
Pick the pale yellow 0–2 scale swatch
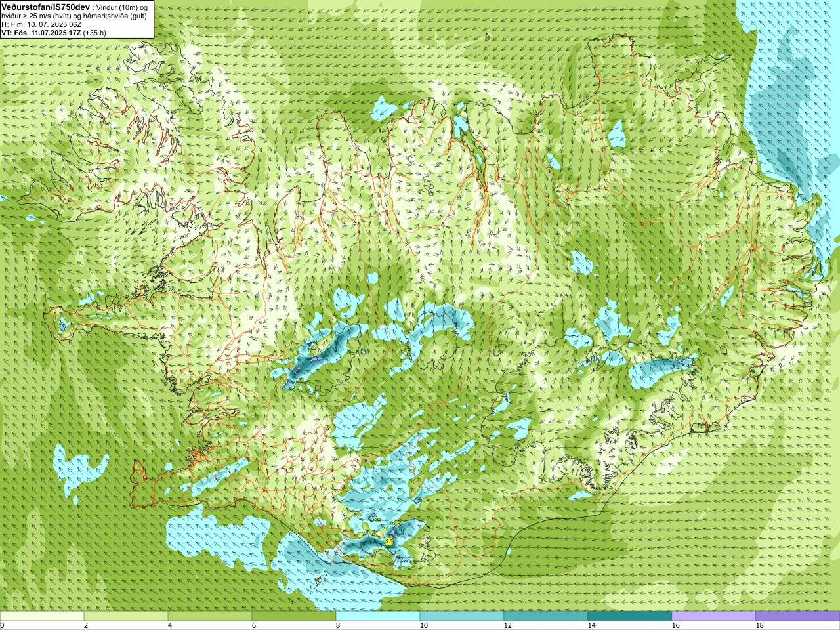[x=42, y=616]
